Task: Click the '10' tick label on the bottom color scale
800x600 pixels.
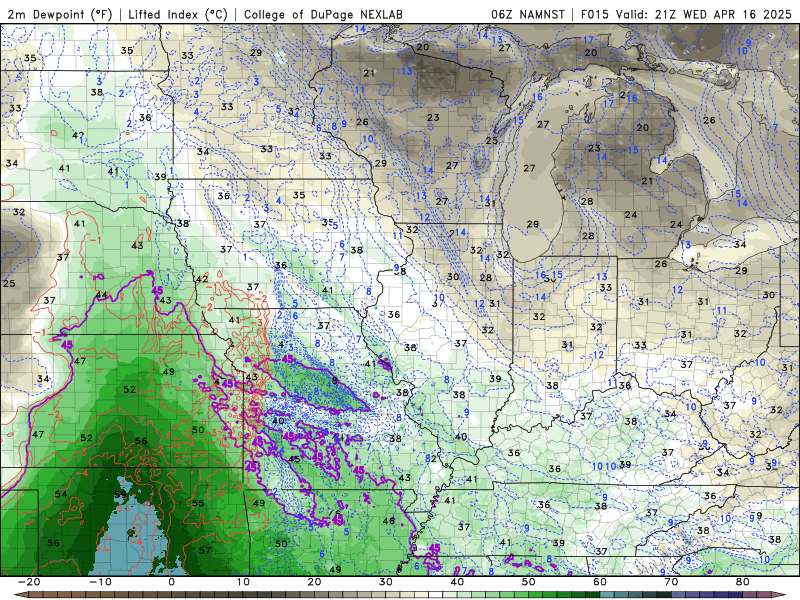Action: pos(243,582)
